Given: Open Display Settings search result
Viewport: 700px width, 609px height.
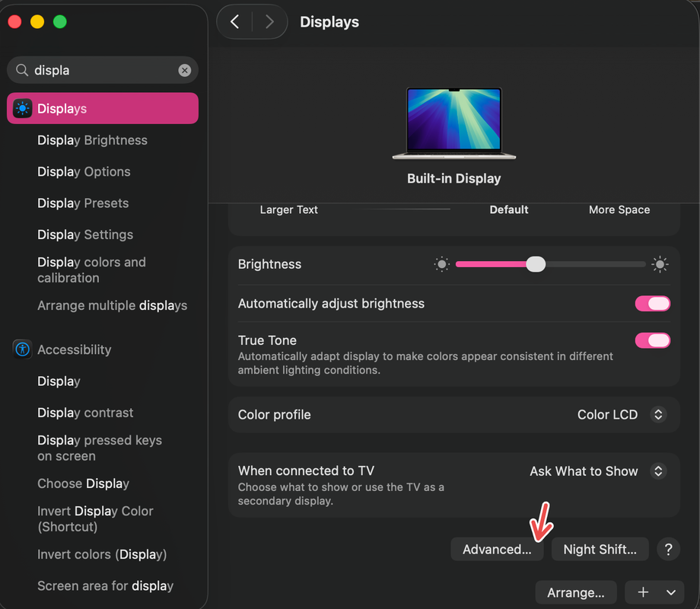Looking at the screenshot, I should (85, 234).
